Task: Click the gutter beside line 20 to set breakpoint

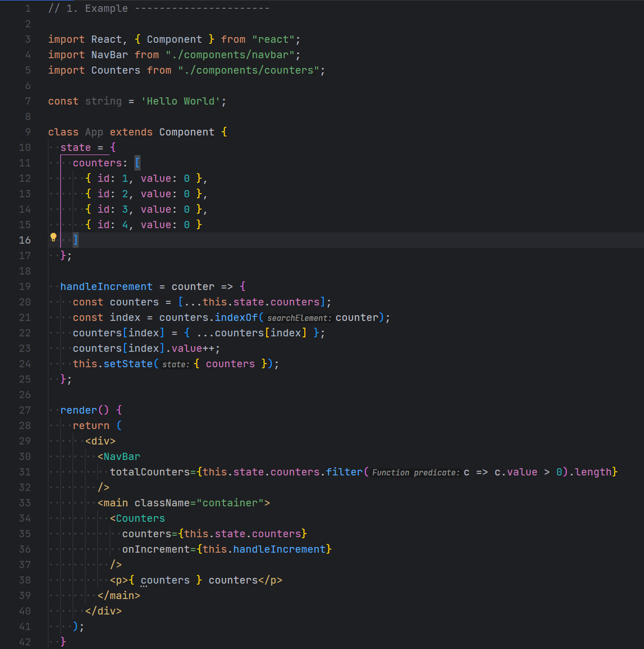Action: (x=39, y=302)
